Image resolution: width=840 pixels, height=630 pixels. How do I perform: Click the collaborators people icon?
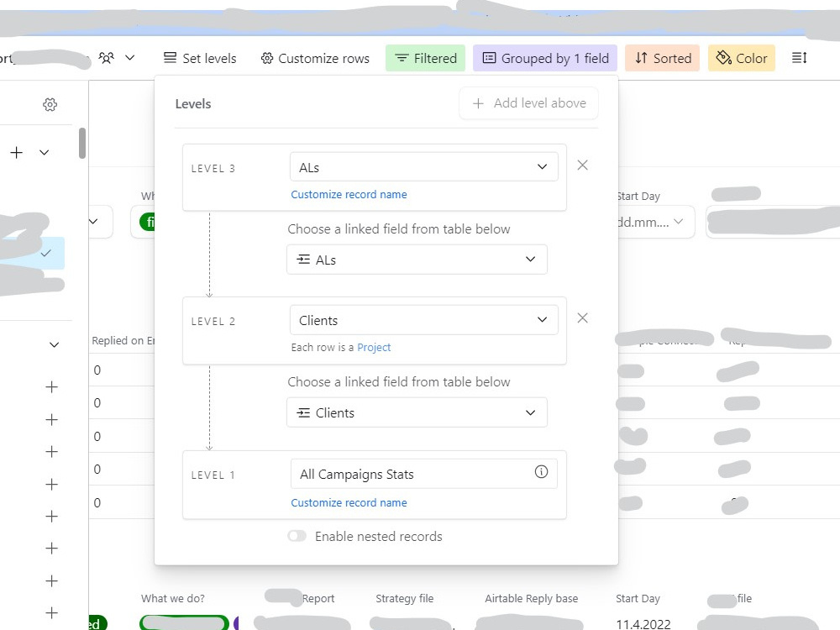(107, 58)
